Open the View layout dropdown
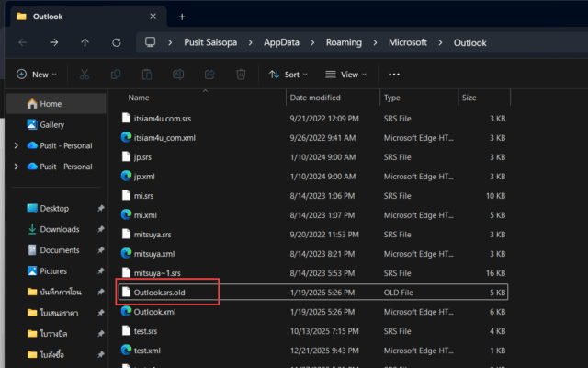This screenshot has width=588, height=368. (x=345, y=75)
